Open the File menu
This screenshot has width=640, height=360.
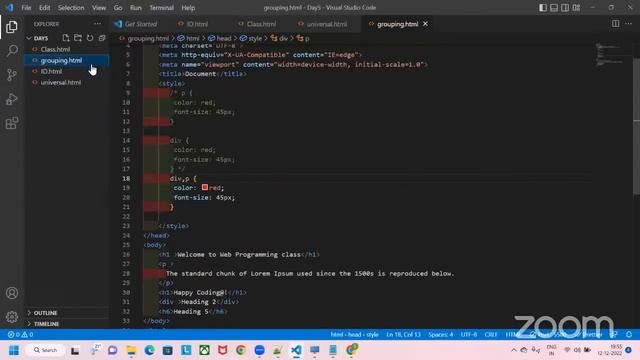click(x=26, y=8)
